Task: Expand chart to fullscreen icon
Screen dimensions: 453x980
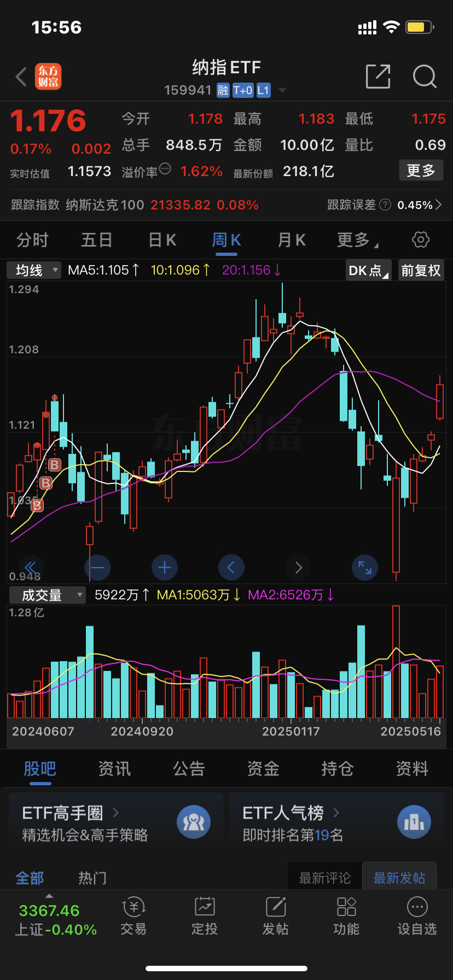Action: coord(364,568)
